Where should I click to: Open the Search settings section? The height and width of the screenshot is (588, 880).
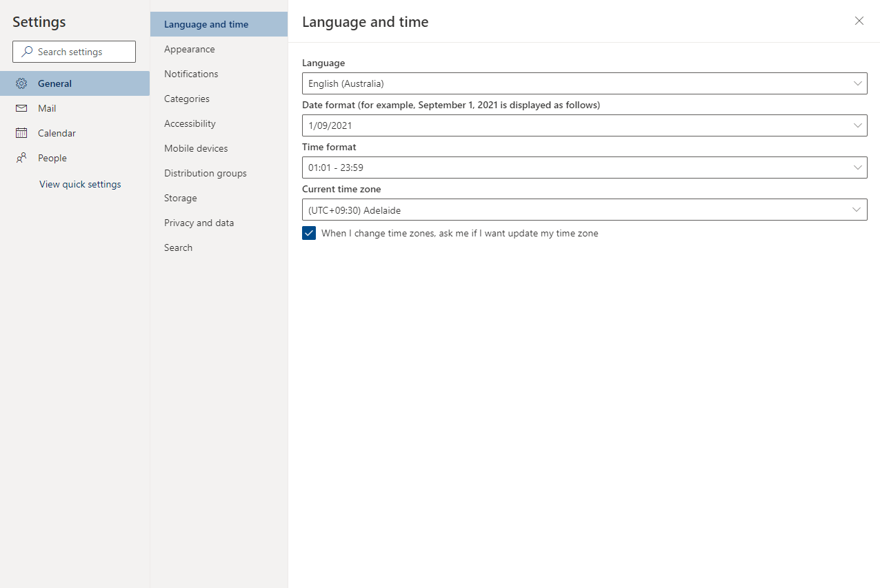coord(219,247)
